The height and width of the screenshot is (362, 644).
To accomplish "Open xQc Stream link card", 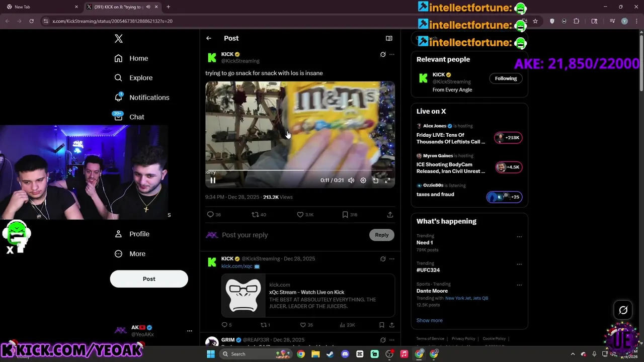I will (x=308, y=296).
